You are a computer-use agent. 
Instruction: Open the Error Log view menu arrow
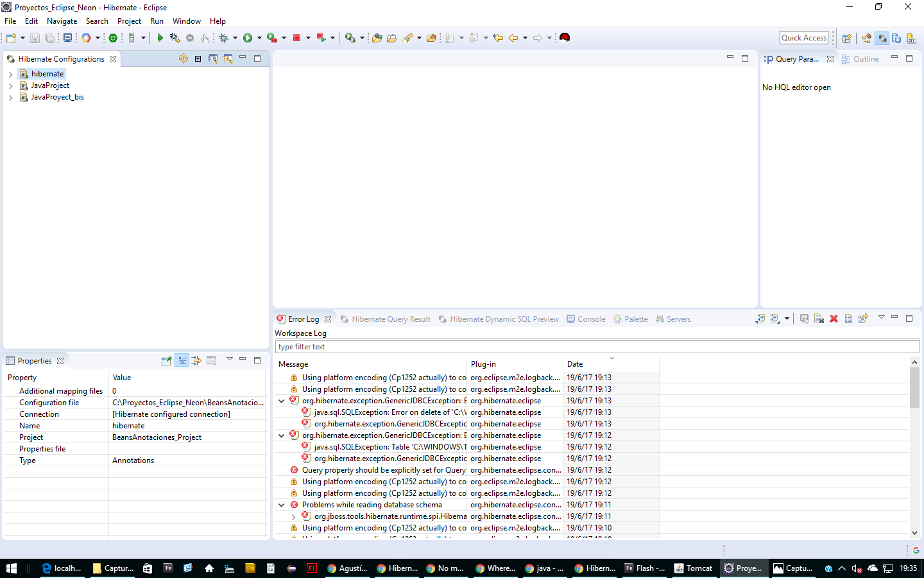881,318
